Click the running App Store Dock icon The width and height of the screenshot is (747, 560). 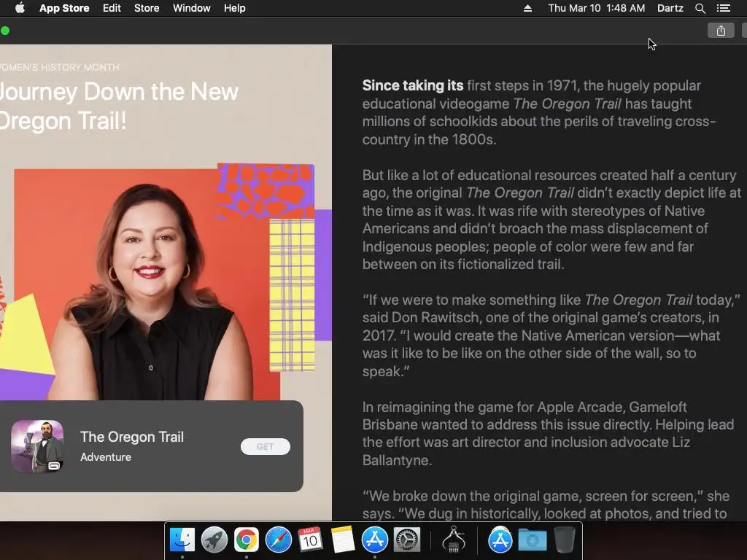(x=375, y=540)
